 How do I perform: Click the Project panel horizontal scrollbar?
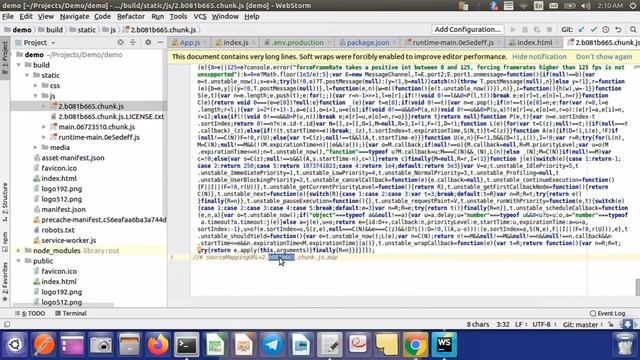(63, 305)
